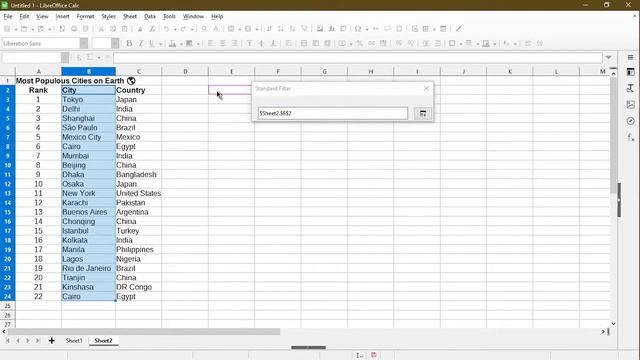The height and width of the screenshot is (360, 640).
Task: Click the Insert Chart icon
Action: [x=331, y=29]
